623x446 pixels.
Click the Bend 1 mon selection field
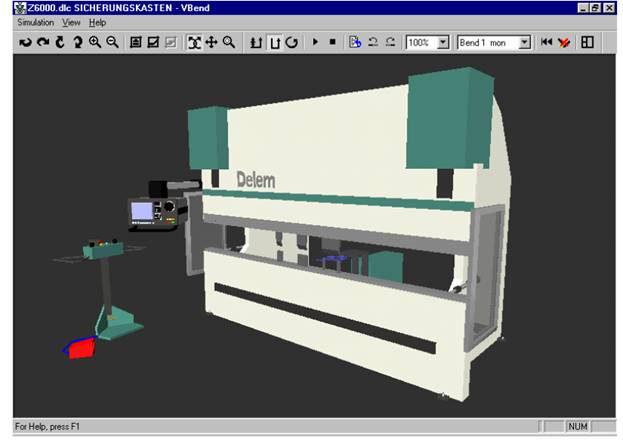pyautogui.click(x=488, y=42)
